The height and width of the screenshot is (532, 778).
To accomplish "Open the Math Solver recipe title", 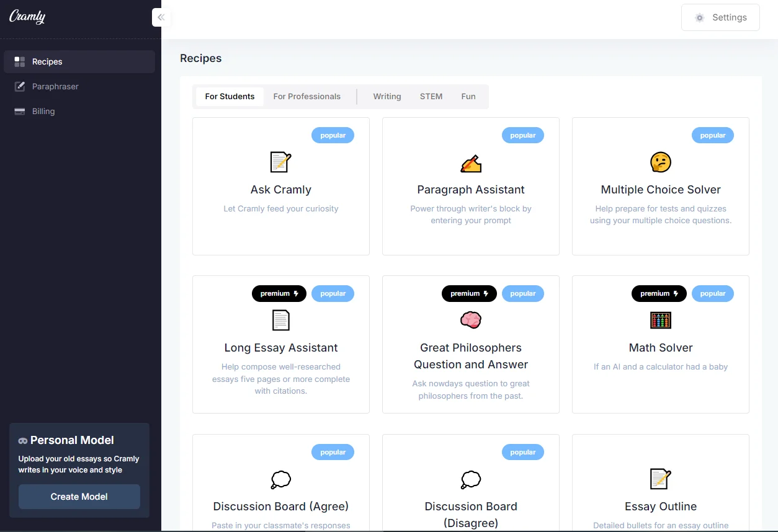I will pos(661,348).
